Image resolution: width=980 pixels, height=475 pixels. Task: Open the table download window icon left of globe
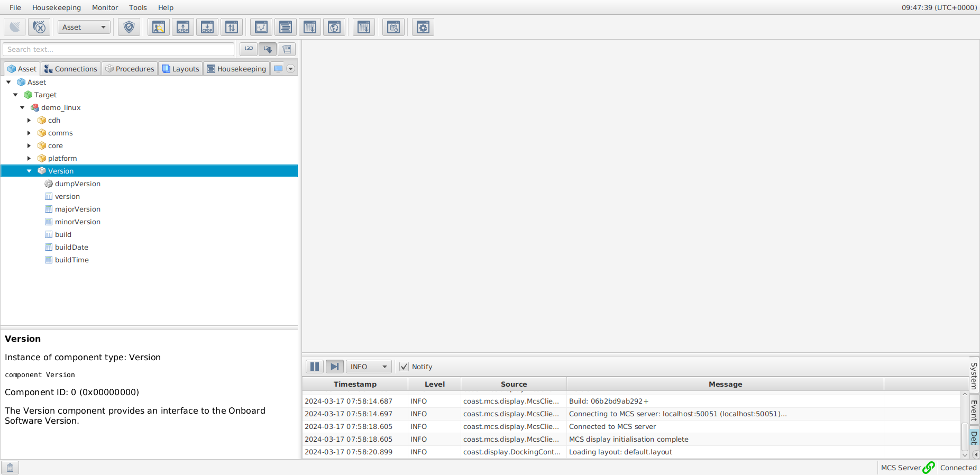310,27
